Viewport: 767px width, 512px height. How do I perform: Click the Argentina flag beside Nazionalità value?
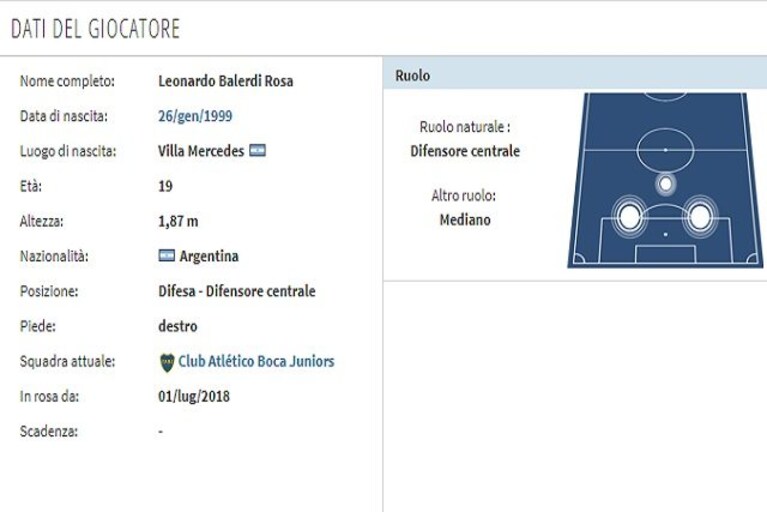tap(166, 255)
